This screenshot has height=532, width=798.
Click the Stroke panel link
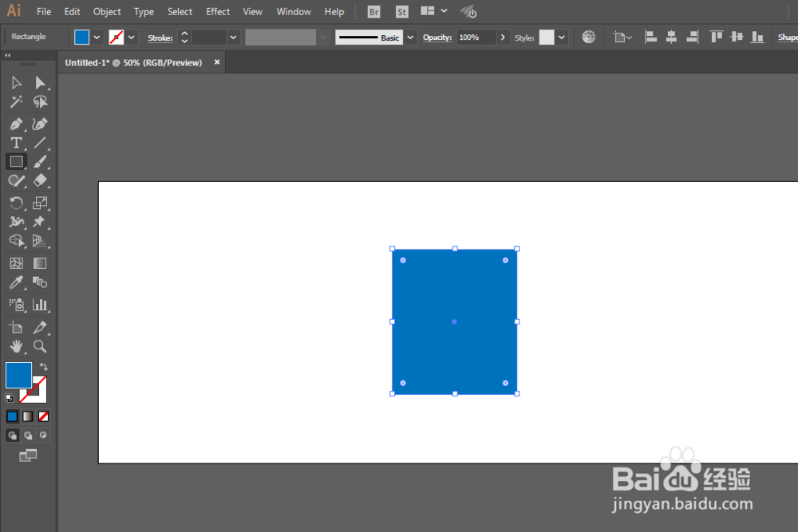pyautogui.click(x=160, y=37)
